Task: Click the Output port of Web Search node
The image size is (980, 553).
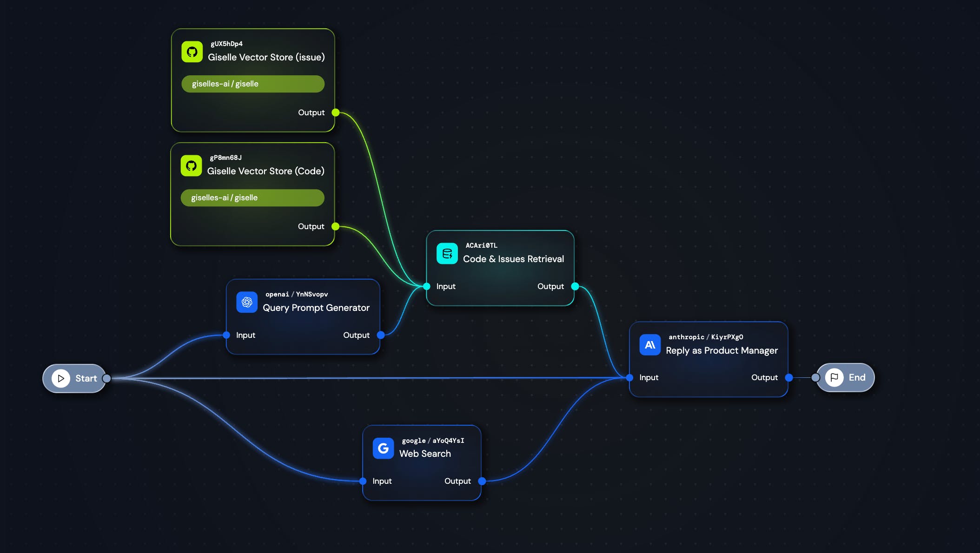Action: click(x=482, y=481)
